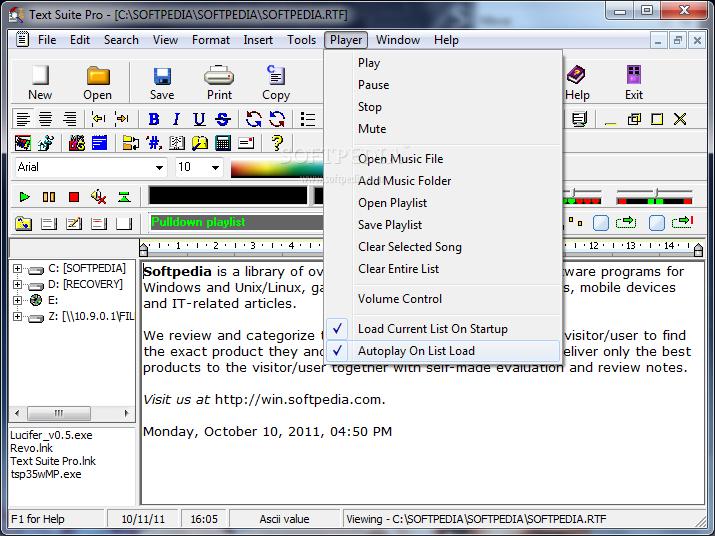Open the File menu
This screenshot has width=715, height=536.
tap(47, 40)
